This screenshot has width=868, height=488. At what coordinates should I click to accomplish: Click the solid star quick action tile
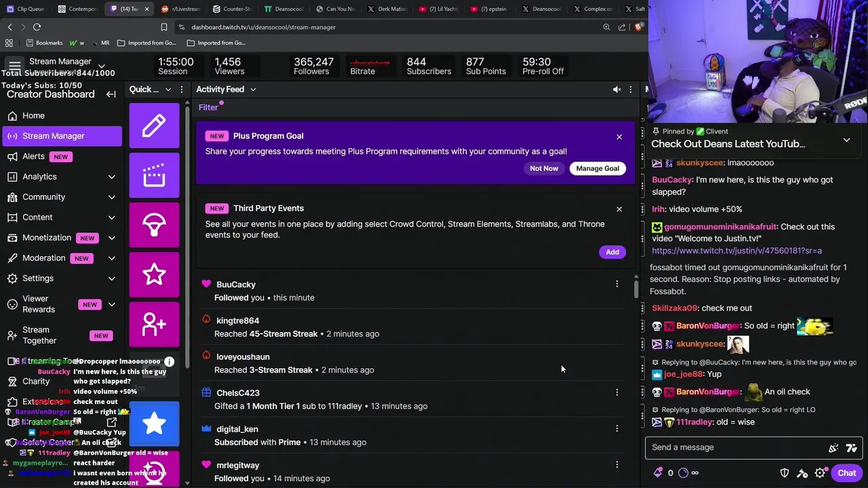pos(154,424)
